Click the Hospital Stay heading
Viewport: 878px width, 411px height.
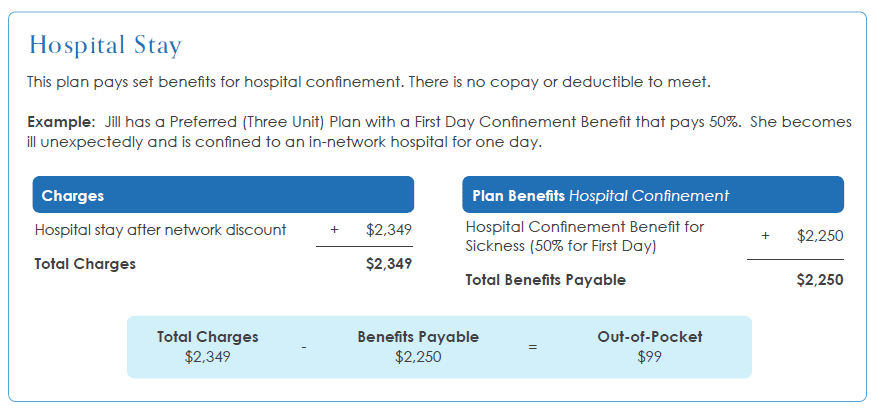[105, 46]
